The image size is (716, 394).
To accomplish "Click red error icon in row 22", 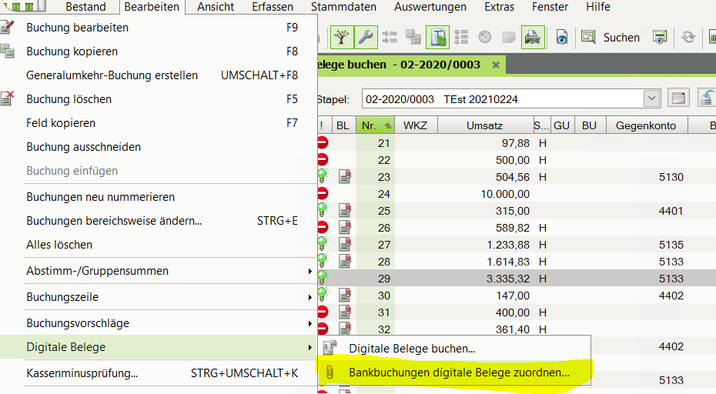I will (x=322, y=160).
